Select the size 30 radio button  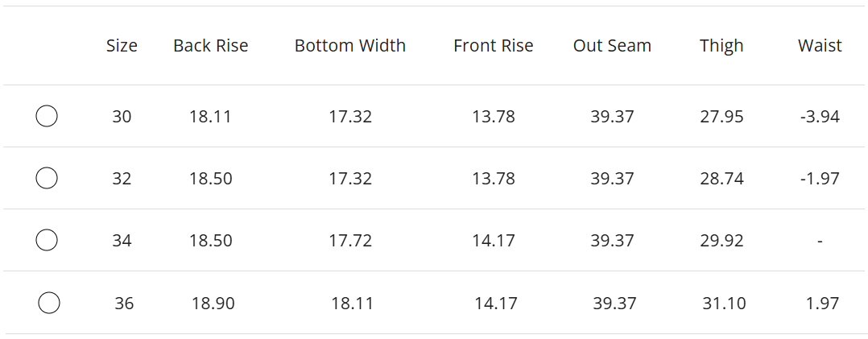pyautogui.click(x=47, y=117)
